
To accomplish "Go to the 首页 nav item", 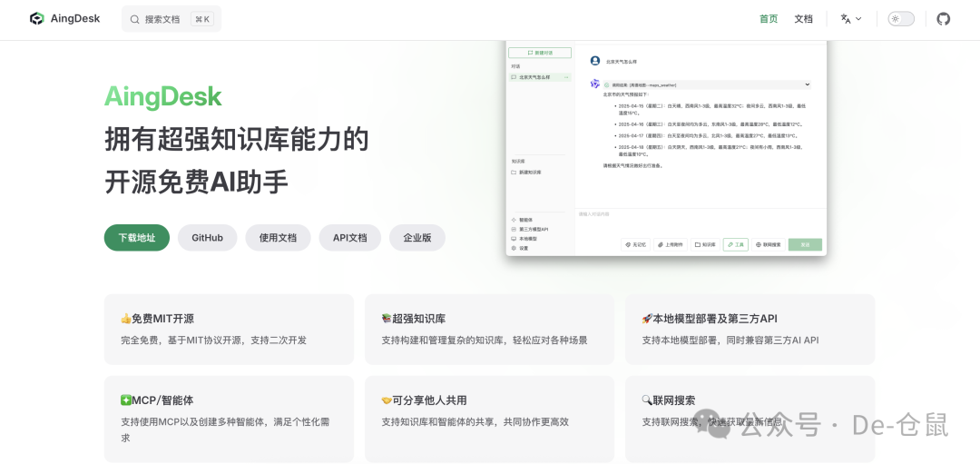I will tap(769, 19).
